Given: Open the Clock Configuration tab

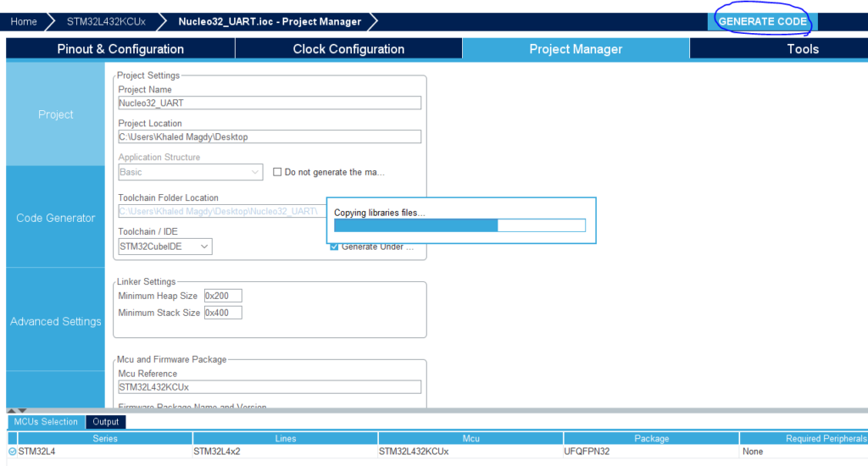Looking at the screenshot, I should tap(348, 49).
